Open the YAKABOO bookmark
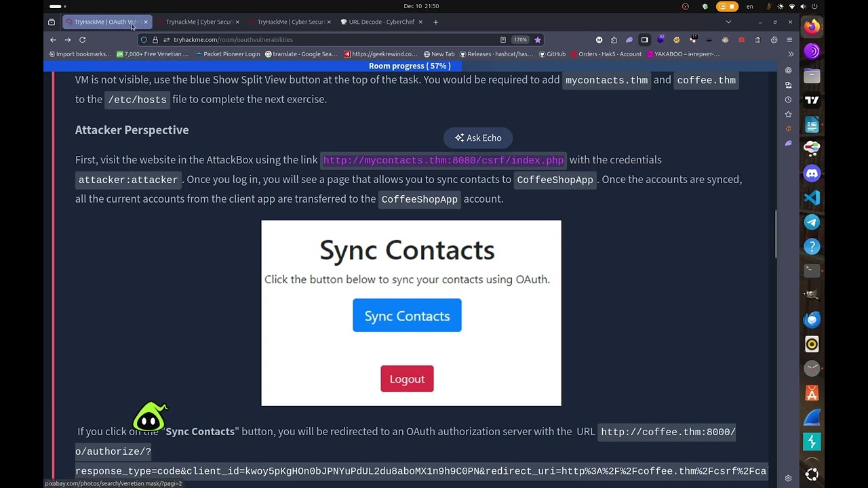Image resolution: width=868 pixels, height=488 pixels. [x=683, y=54]
